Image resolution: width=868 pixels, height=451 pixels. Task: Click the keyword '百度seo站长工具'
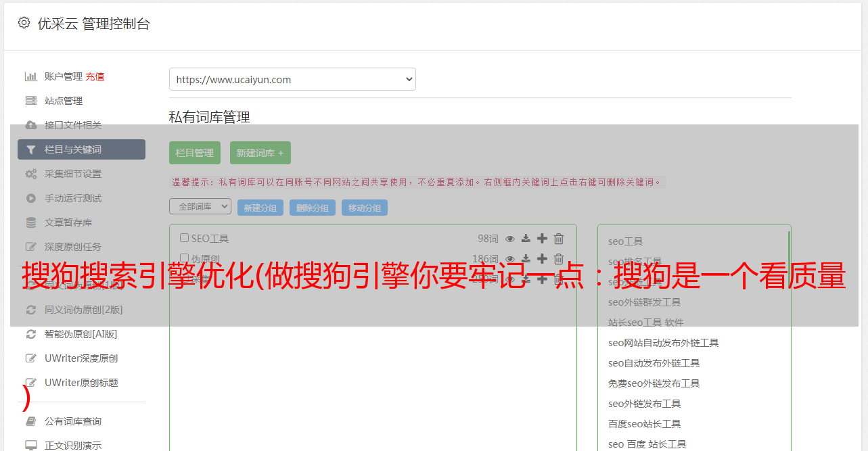(x=645, y=424)
